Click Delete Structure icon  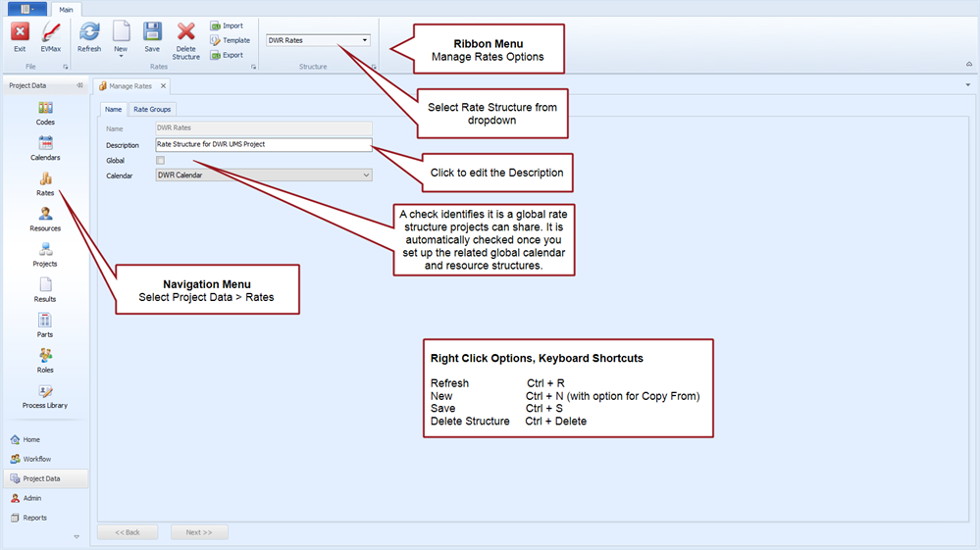(185, 36)
